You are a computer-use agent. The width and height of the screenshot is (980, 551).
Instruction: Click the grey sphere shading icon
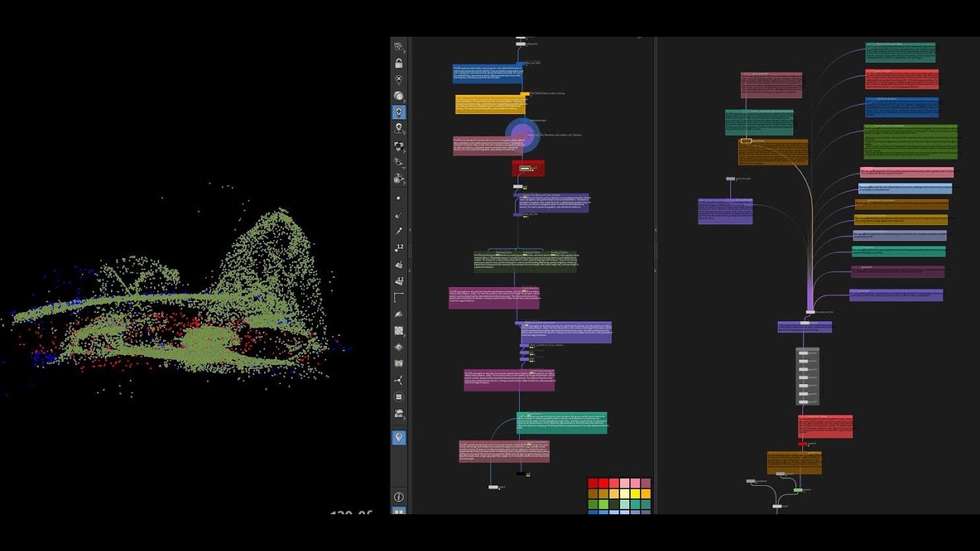pos(399,96)
